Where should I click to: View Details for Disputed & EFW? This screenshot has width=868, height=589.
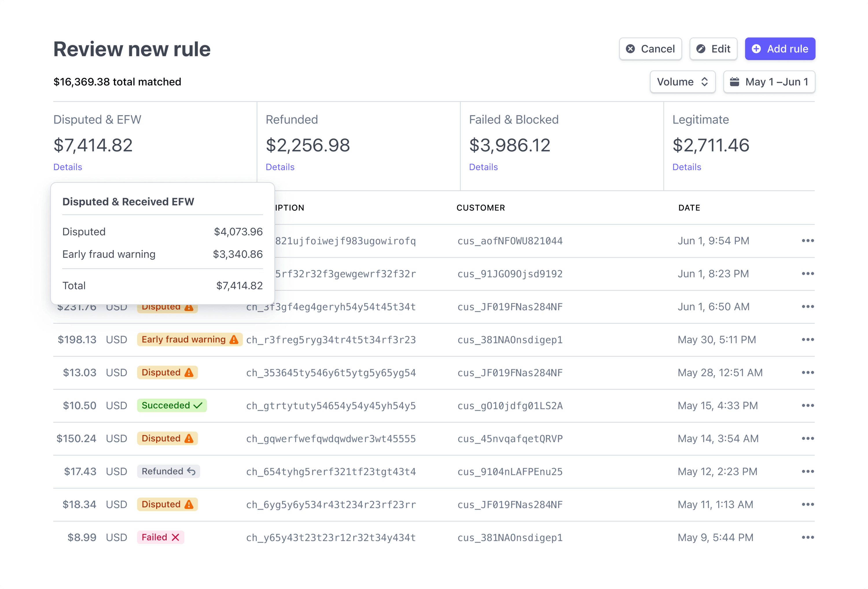(68, 167)
